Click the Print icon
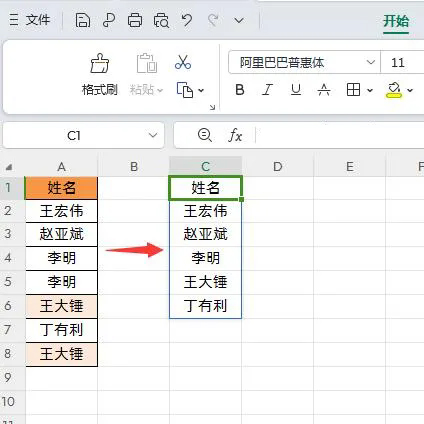 (x=135, y=20)
